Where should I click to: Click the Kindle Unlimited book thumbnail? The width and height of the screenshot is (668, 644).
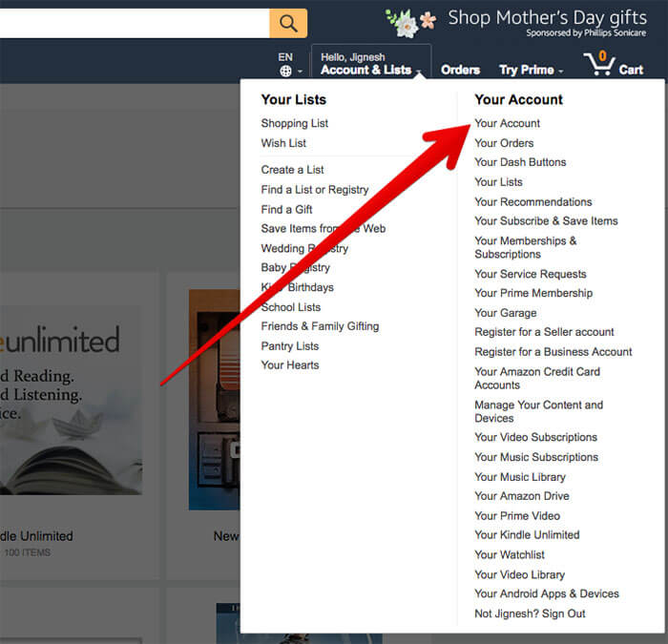pos(71,400)
